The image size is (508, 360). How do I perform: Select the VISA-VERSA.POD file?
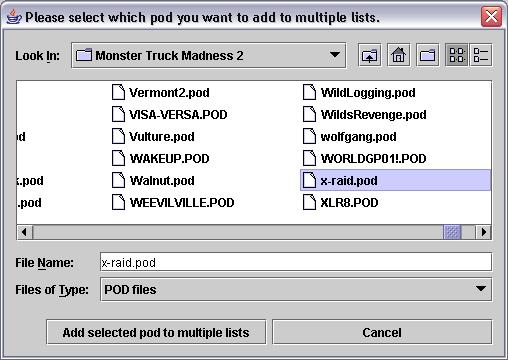(170, 115)
